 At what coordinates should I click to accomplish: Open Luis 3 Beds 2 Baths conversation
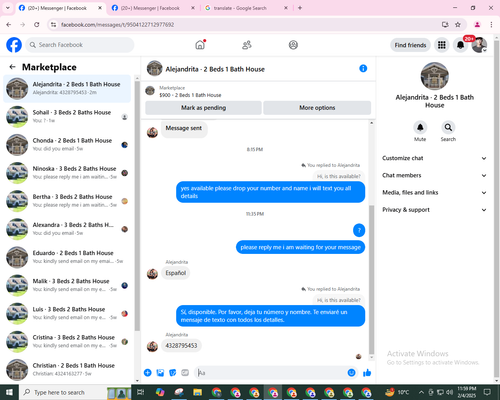[x=67, y=313]
